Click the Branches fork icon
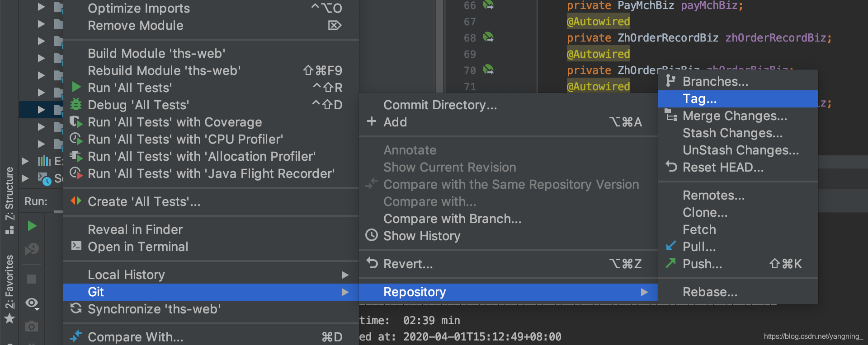Viewport: 868px width, 345px height. (671, 81)
